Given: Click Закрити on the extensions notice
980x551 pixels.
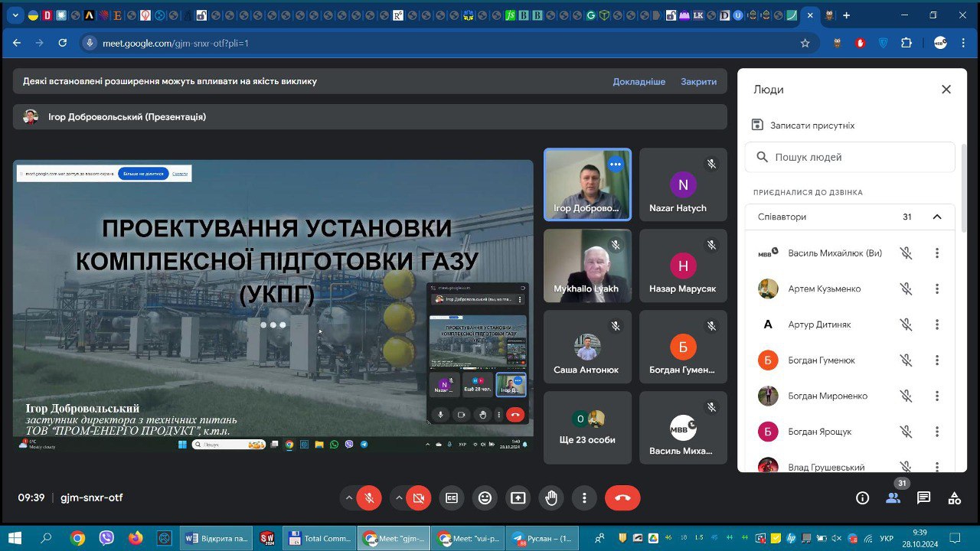Looking at the screenshot, I should [699, 81].
